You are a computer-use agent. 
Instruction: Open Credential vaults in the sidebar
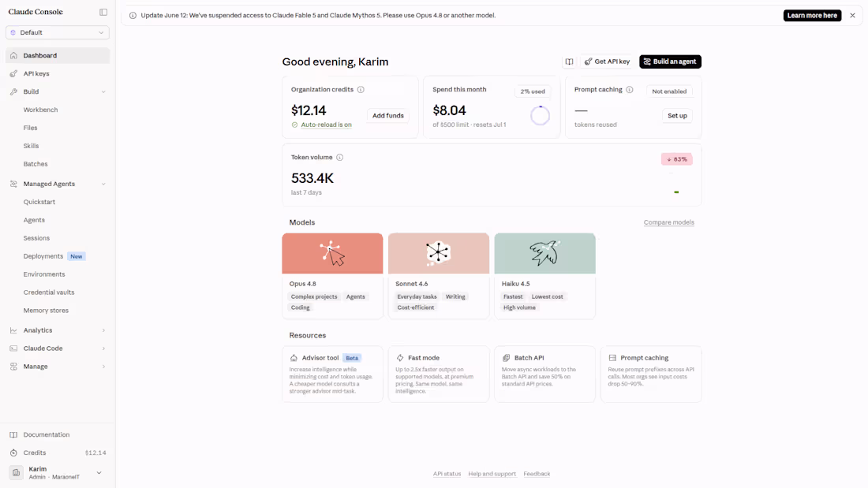[x=49, y=292]
